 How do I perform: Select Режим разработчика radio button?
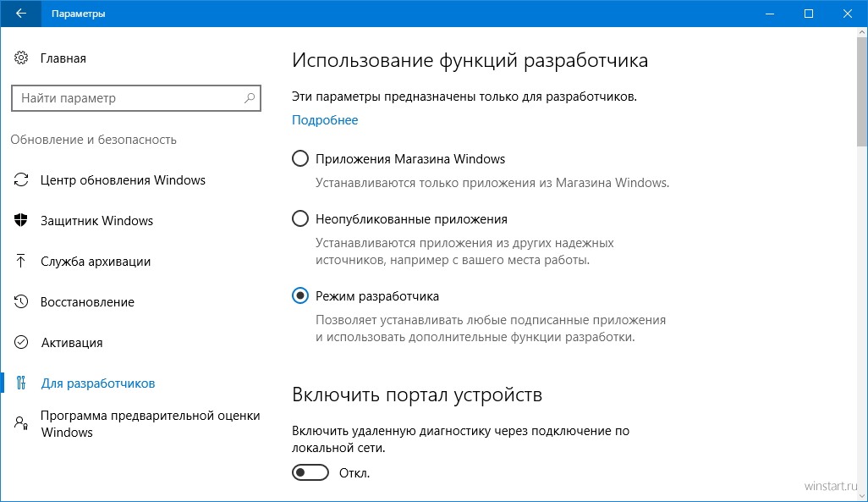point(300,296)
